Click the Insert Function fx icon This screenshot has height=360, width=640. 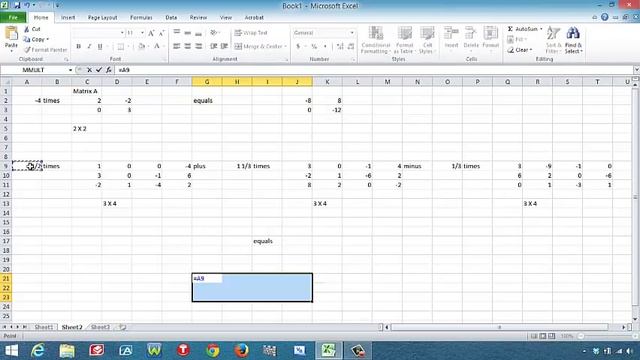click(x=109, y=70)
